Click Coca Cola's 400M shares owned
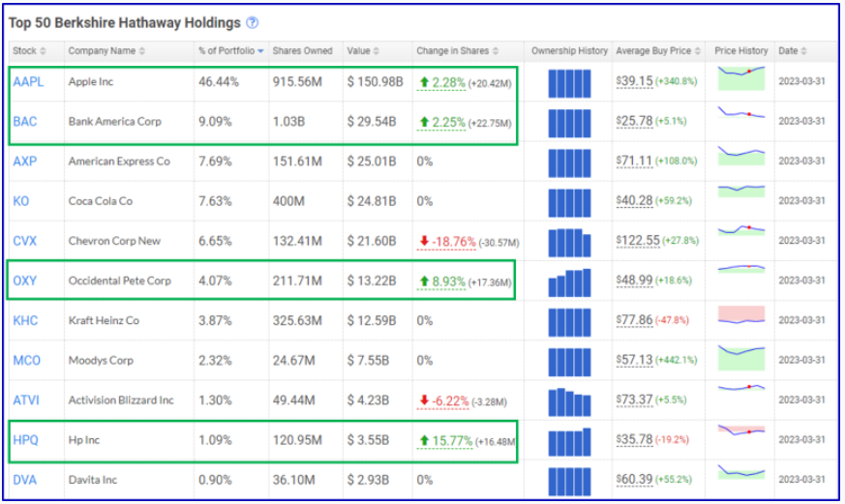 (288, 201)
